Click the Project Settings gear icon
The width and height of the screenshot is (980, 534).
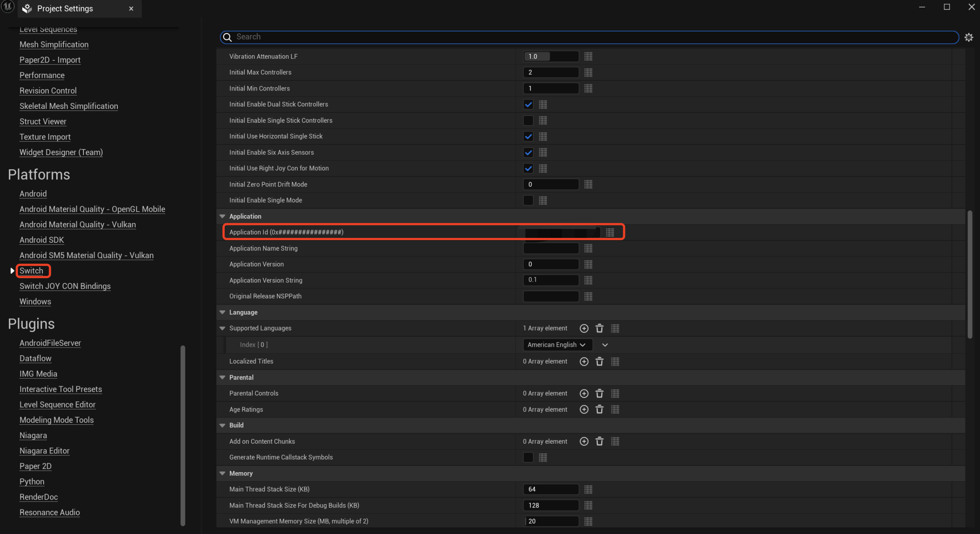(x=969, y=37)
